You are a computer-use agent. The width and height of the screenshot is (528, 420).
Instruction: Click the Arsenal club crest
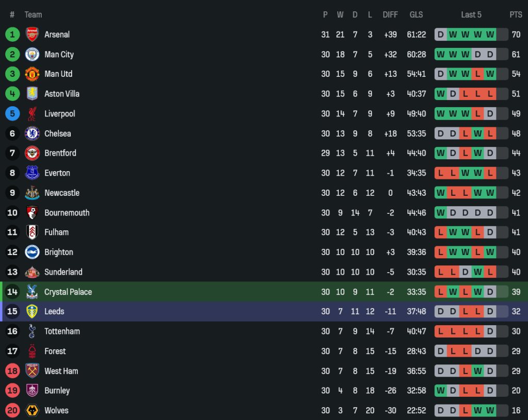pos(32,35)
